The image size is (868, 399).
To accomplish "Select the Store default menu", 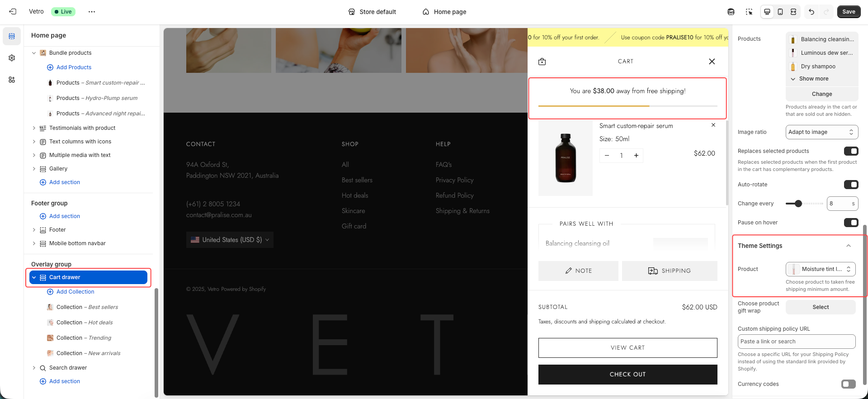I will (x=372, y=12).
